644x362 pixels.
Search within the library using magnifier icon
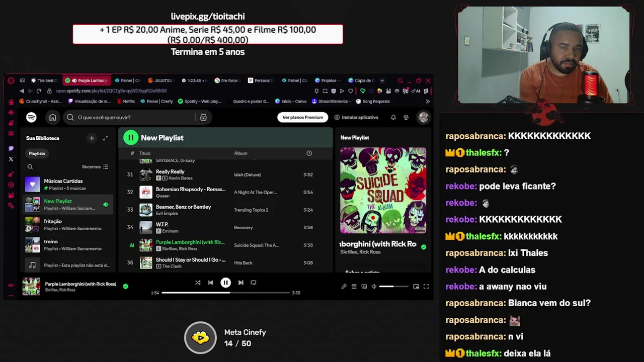coord(30,166)
